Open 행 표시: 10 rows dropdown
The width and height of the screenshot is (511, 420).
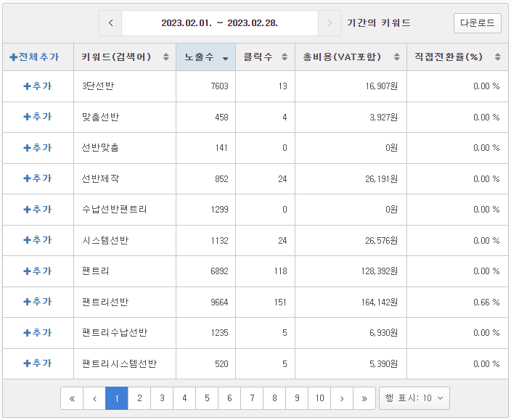pyautogui.click(x=414, y=398)
